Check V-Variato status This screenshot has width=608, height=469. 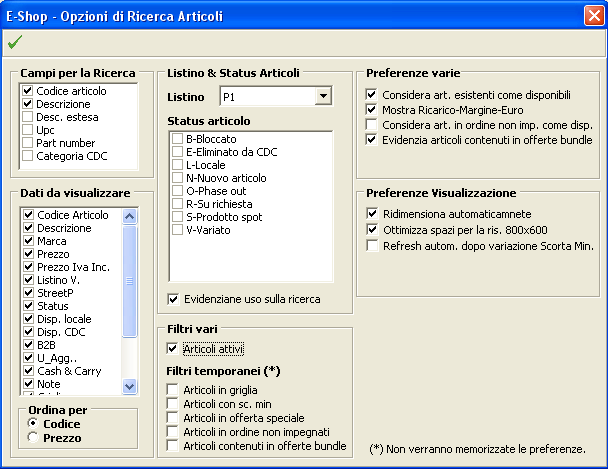click(177, 229)
